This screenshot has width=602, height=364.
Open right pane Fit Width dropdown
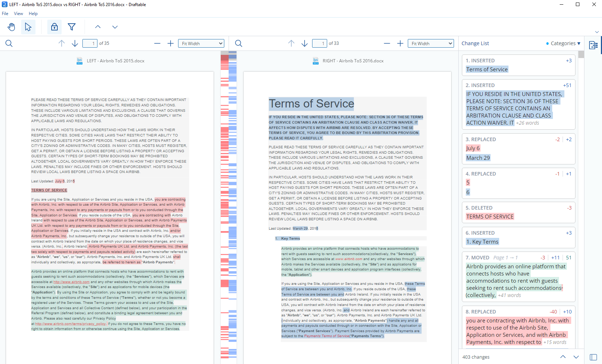pyautogui.click(x=431, y=43)
